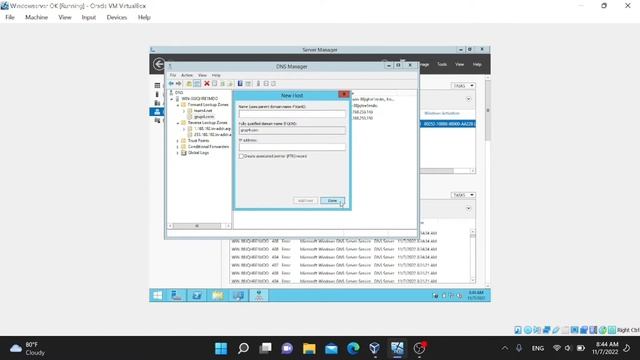Click the IP address input field
The height and width of the screenshot is (360, 640).
[x=292, y=147]
